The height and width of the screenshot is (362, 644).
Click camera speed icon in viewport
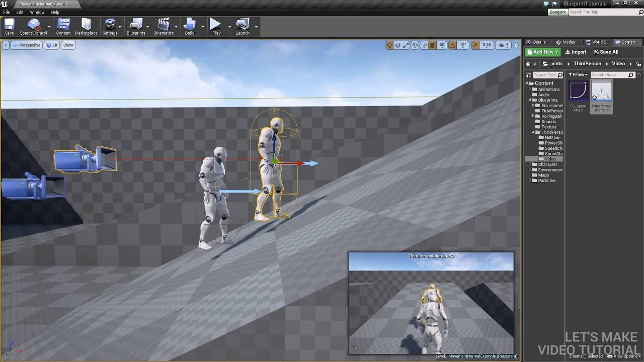(502, 45)
